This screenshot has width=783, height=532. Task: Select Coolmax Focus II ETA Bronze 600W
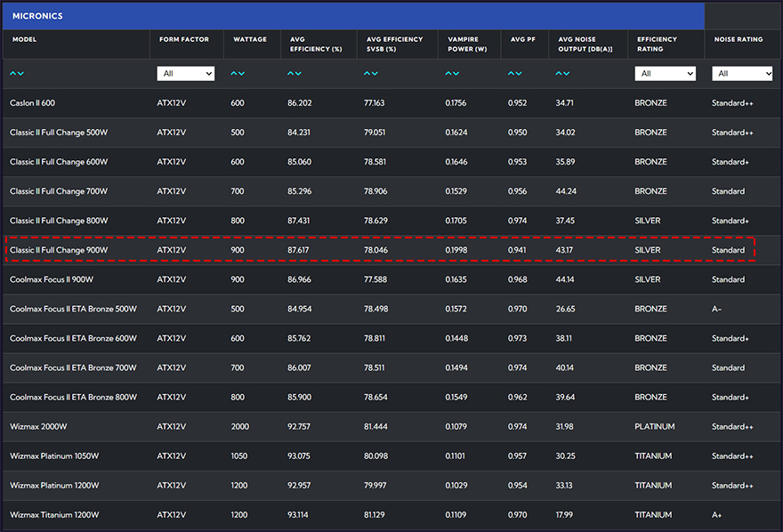[x=73, y=338]
